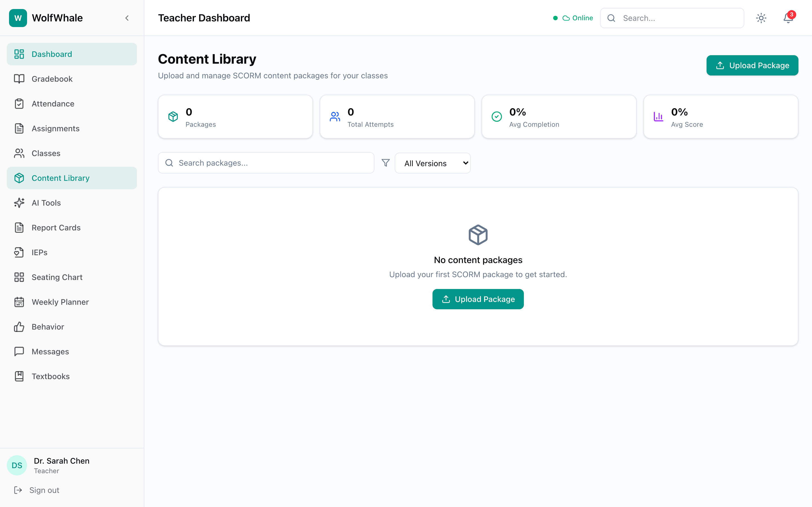Open the Textbooks section

51,376
